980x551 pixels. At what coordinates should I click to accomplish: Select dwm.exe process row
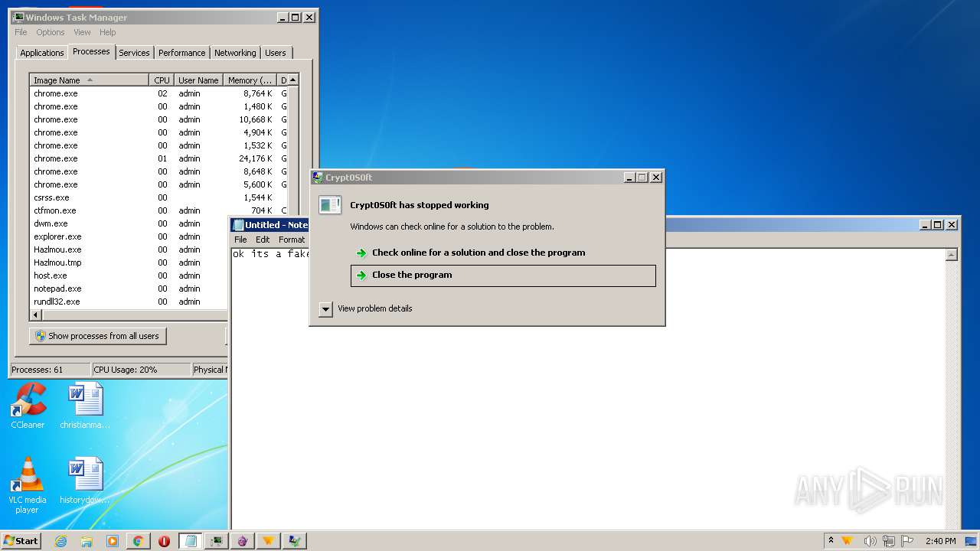click(129, 223)
